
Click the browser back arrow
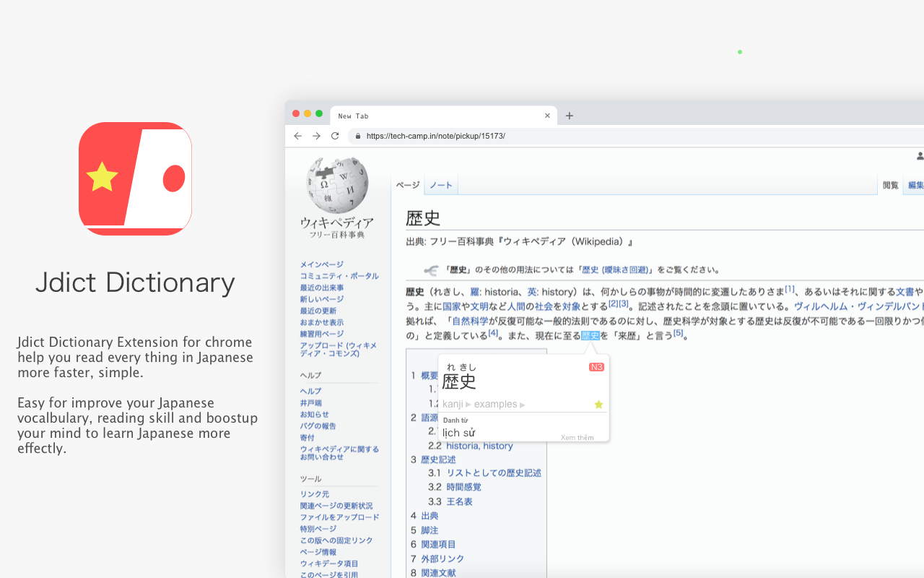pyautogui.click(x=297, y=136)
